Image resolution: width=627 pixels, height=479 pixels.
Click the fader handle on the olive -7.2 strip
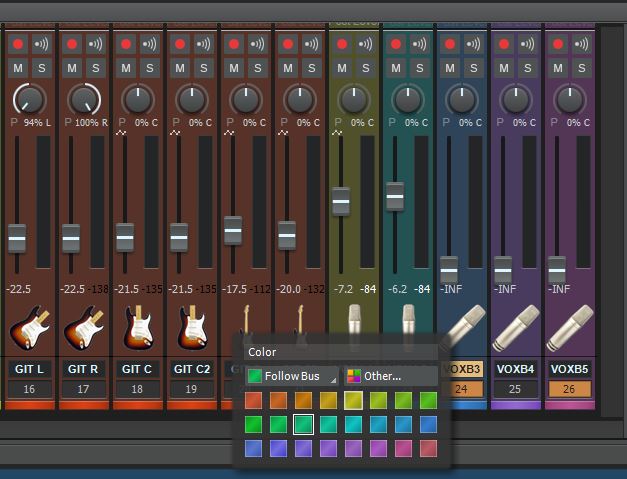(341, 201)
